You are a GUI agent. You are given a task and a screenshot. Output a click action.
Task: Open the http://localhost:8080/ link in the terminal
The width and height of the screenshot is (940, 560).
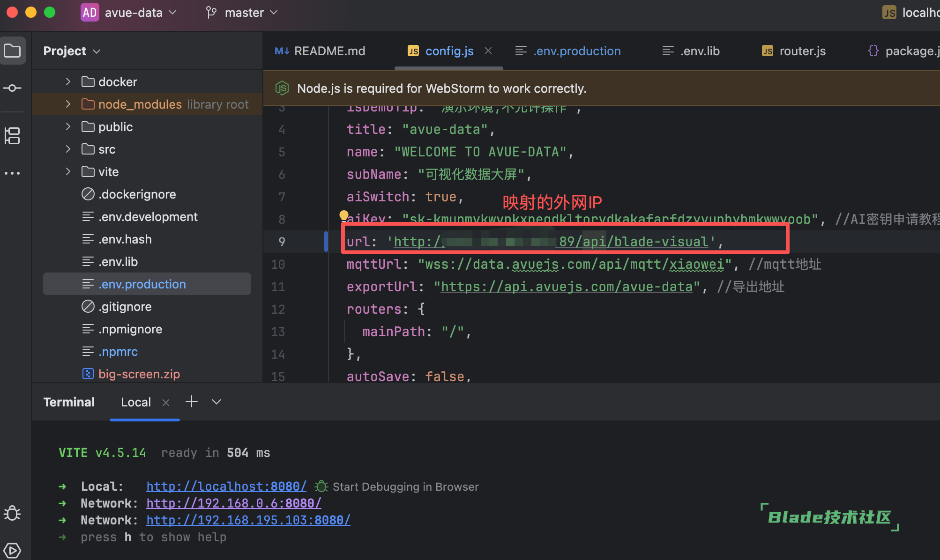coord(226,486)
